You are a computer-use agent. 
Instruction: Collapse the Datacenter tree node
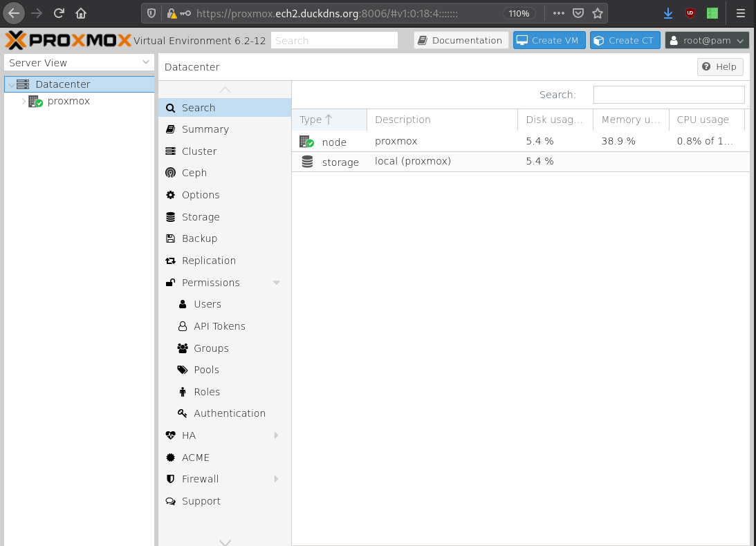[x=11, y=85]
